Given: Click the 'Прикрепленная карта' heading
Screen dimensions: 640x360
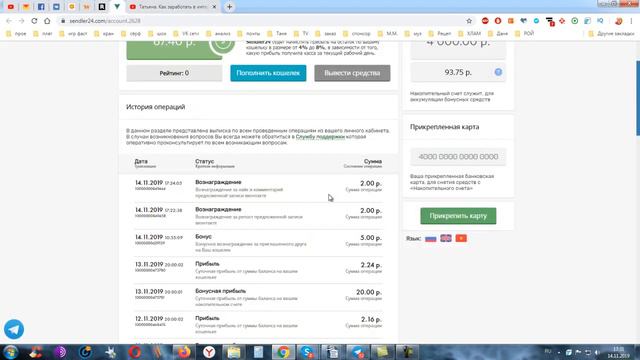Looking at the screenshot, I should (x=444, y=127).
